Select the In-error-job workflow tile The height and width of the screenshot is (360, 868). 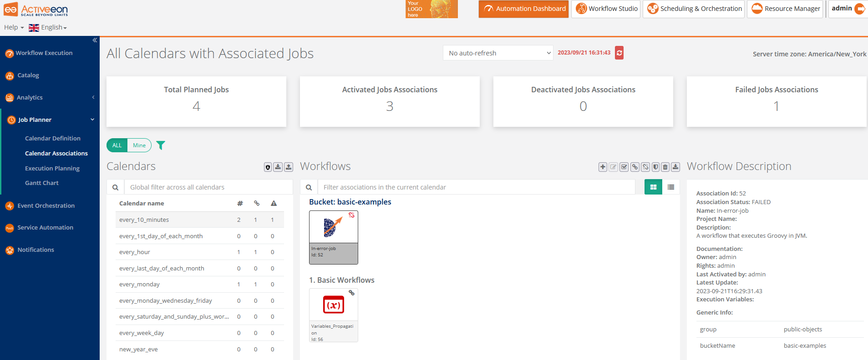(x=334, y=238)
